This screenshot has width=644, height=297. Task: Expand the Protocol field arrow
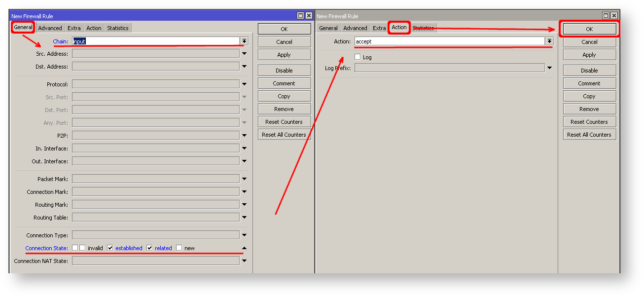(x=244, y=84)
